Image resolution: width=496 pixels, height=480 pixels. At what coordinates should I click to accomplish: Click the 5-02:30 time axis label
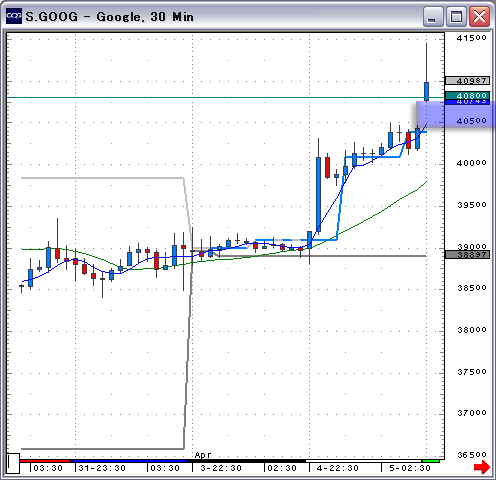click(x=410, y=468)
